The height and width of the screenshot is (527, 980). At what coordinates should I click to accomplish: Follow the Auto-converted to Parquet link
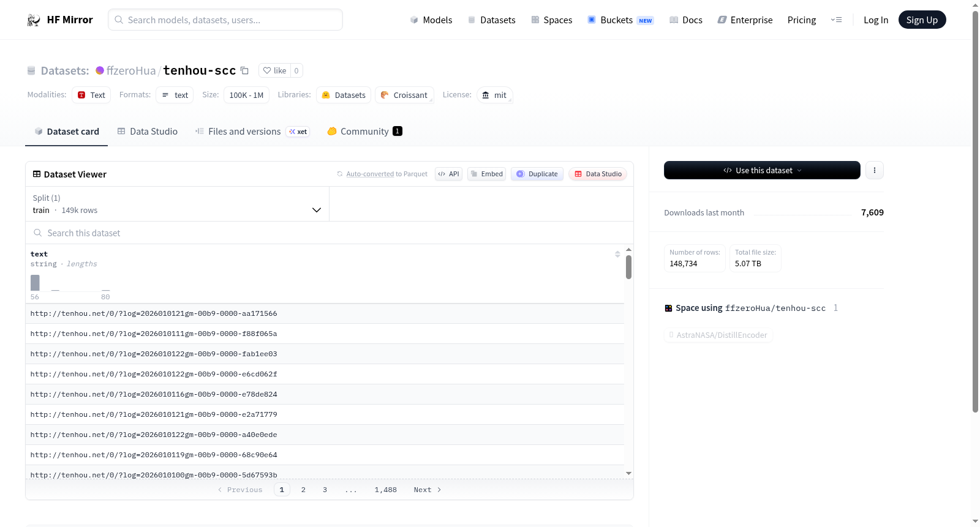370,174
